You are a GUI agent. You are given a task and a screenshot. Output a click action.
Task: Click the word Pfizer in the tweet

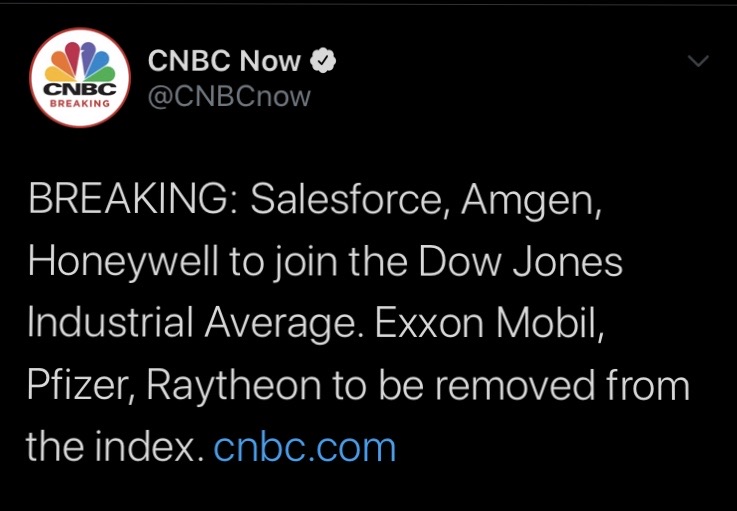click(80, 386)
